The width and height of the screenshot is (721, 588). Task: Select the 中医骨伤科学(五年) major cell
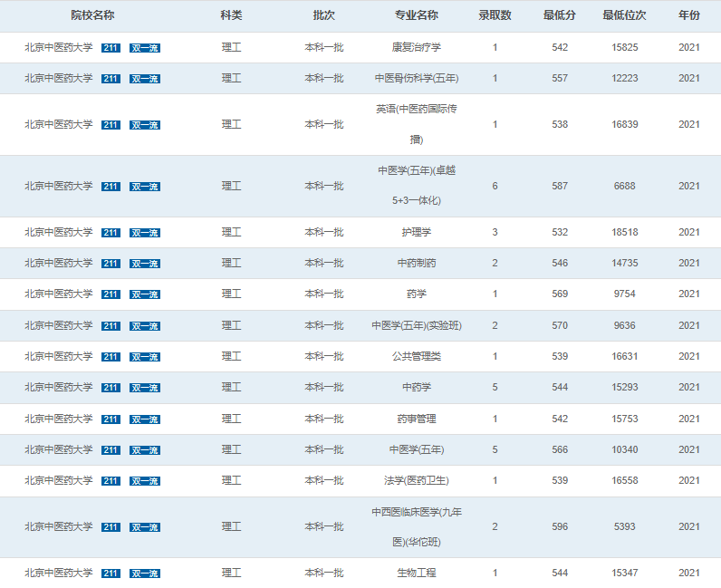point(416,78)
